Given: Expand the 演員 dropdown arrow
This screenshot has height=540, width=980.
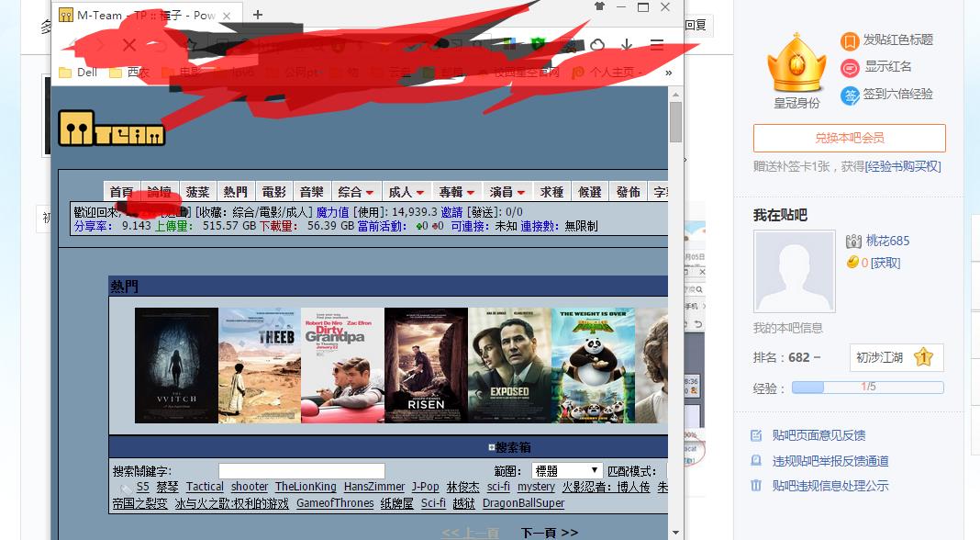Looking at the screenshot, I should pyautogui.click(x=521, y=193).
